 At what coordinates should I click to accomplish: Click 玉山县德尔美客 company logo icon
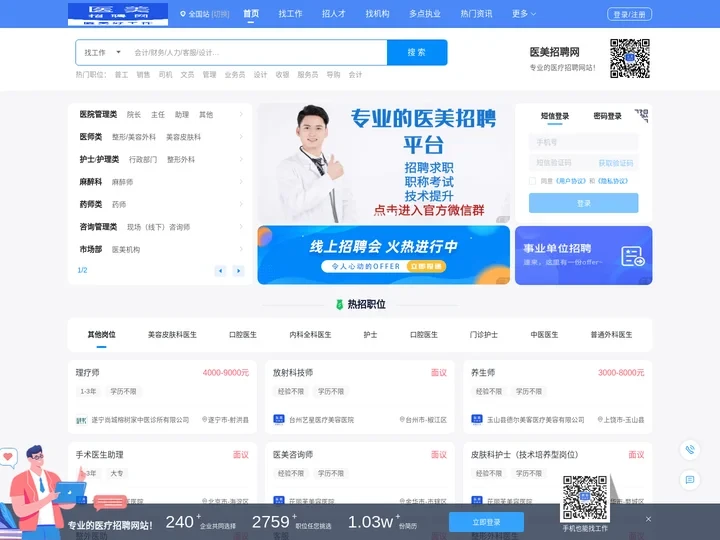click(477, 419)
